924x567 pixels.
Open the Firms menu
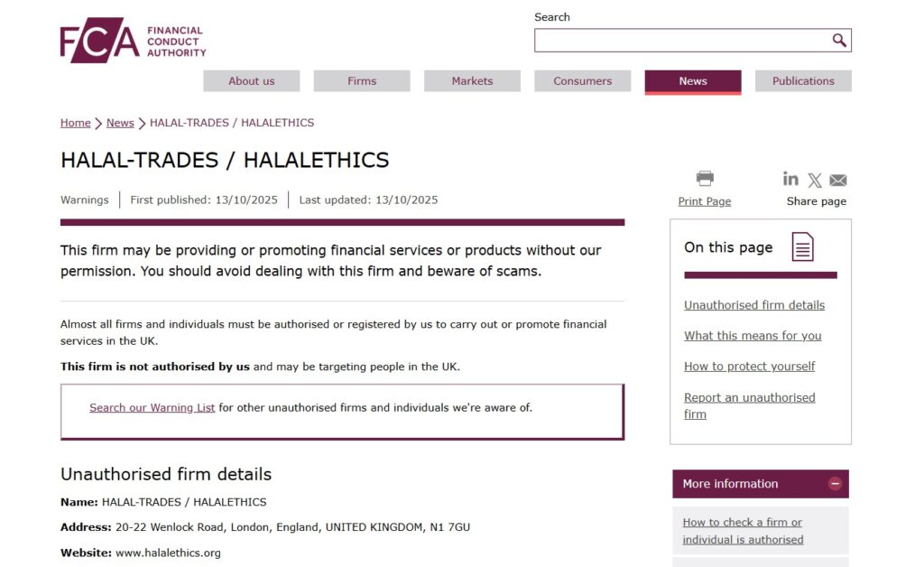pos(362,81)
